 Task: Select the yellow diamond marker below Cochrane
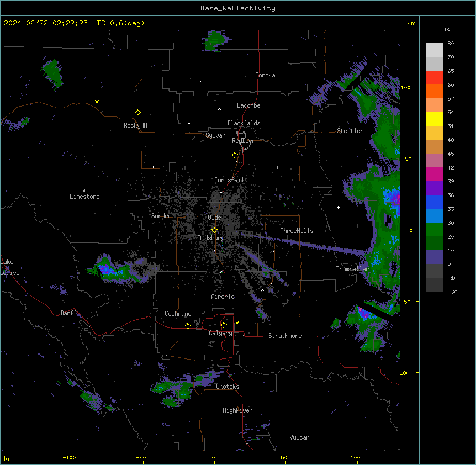click(188, 326)
